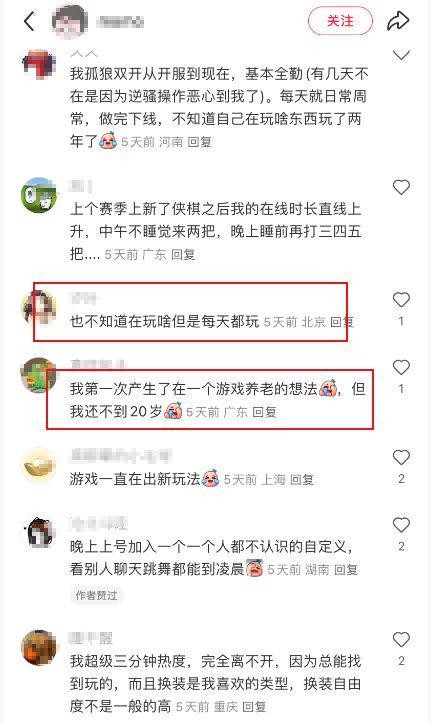Tap the share arrow icon
The image size is (431, 723).
[x=398, y=21]
